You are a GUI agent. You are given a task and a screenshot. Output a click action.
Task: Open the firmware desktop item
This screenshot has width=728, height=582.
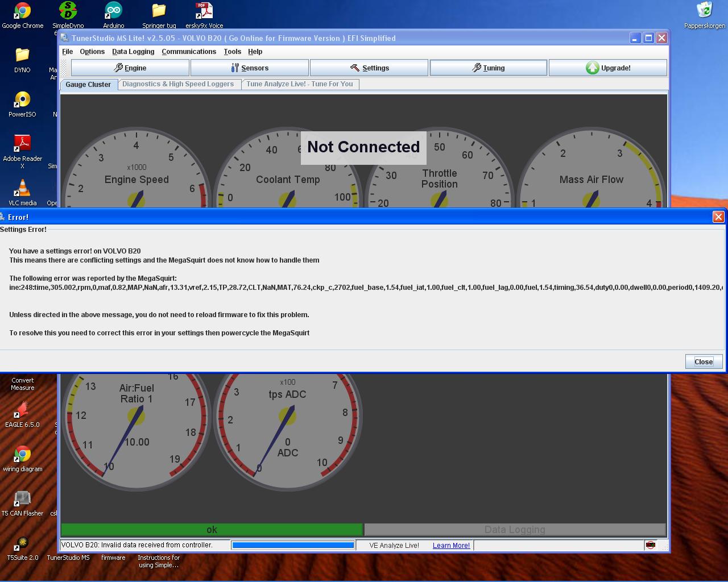(113, 558)
